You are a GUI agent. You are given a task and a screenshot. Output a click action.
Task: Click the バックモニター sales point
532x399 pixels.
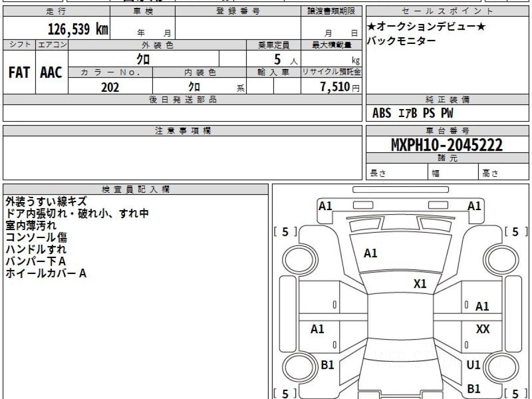click(401, 41)
